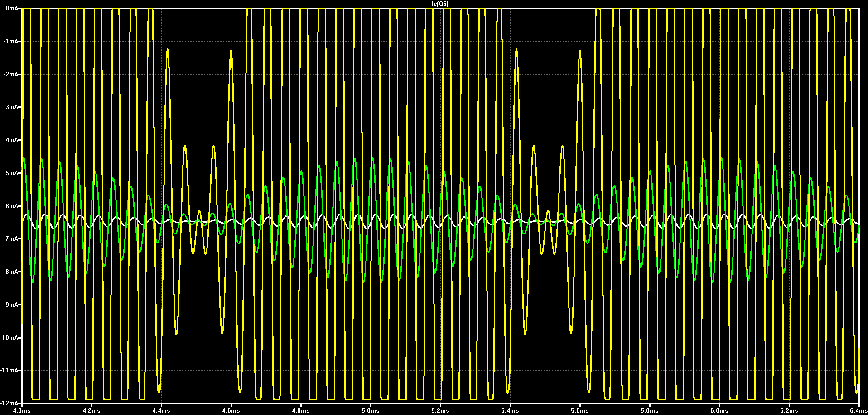Click the 4.4ms time axis label

162,411
